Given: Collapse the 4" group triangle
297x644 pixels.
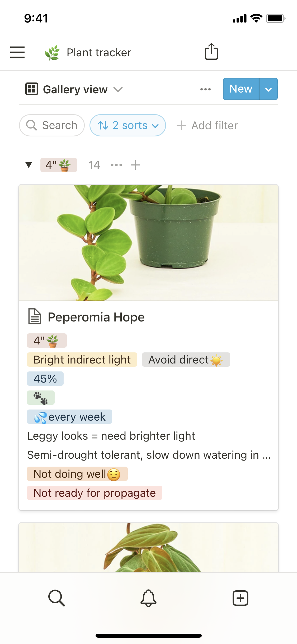Looking at the screenshot, I should pos(29,165).
